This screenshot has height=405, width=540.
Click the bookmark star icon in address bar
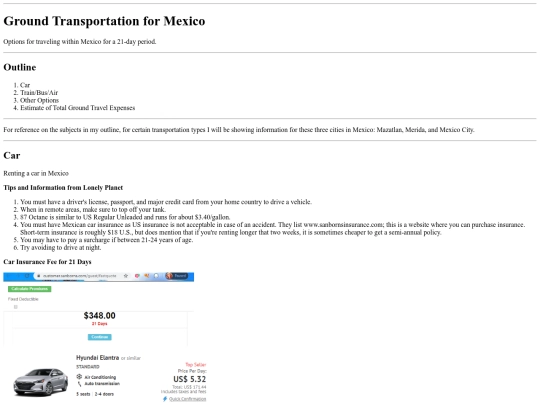(126, 276)
